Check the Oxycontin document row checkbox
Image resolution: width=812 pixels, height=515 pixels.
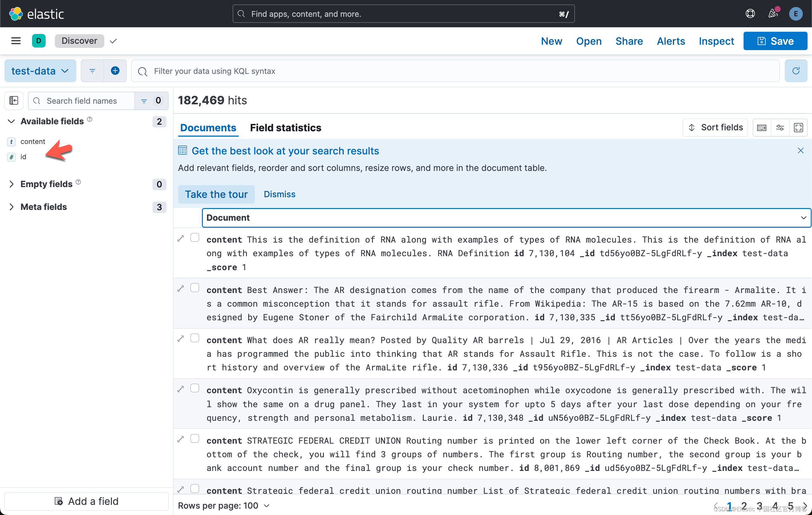point(195,388)
